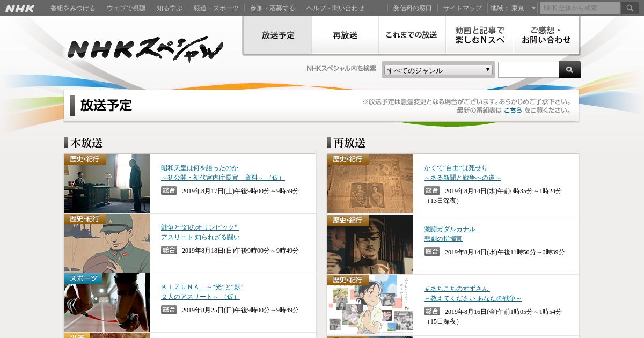644x338 pixels.
Task: Click the NHKスペシャル title logo
Action: pyautogui.click(x=145, y=50)
